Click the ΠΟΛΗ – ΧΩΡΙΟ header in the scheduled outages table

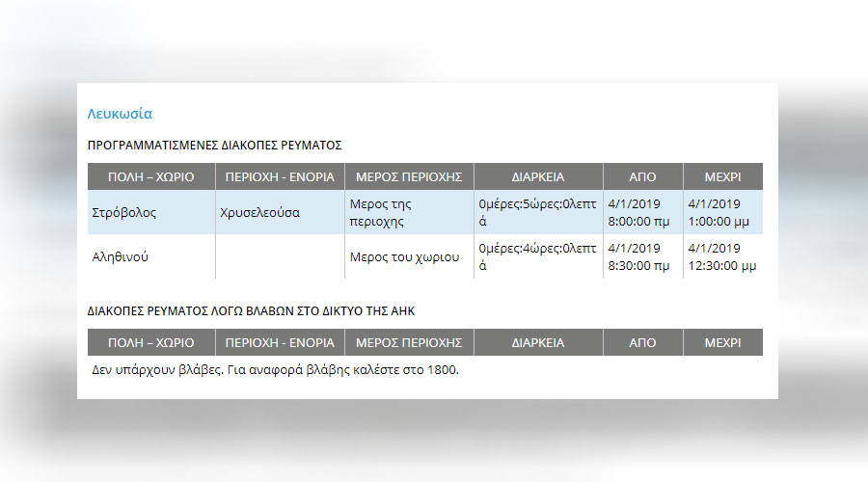coord(151,176)
